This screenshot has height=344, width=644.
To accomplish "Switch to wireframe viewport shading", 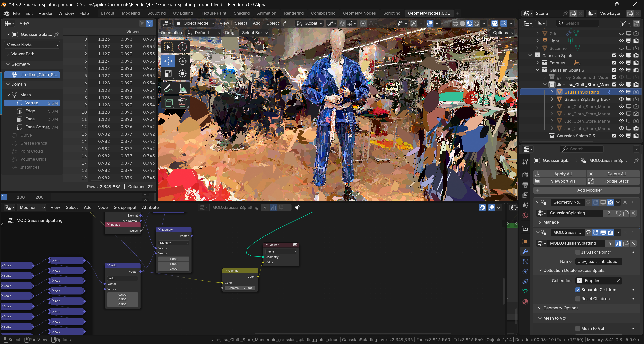I will coord(455,23).
